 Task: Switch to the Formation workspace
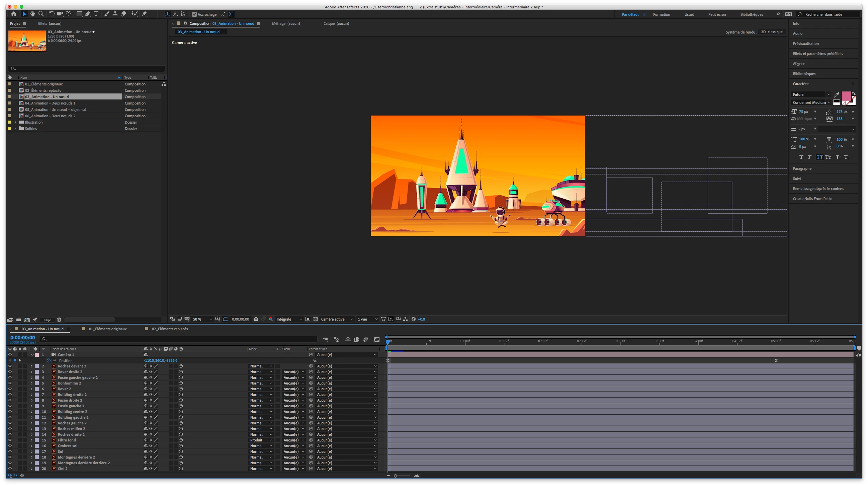coord(661,14)
